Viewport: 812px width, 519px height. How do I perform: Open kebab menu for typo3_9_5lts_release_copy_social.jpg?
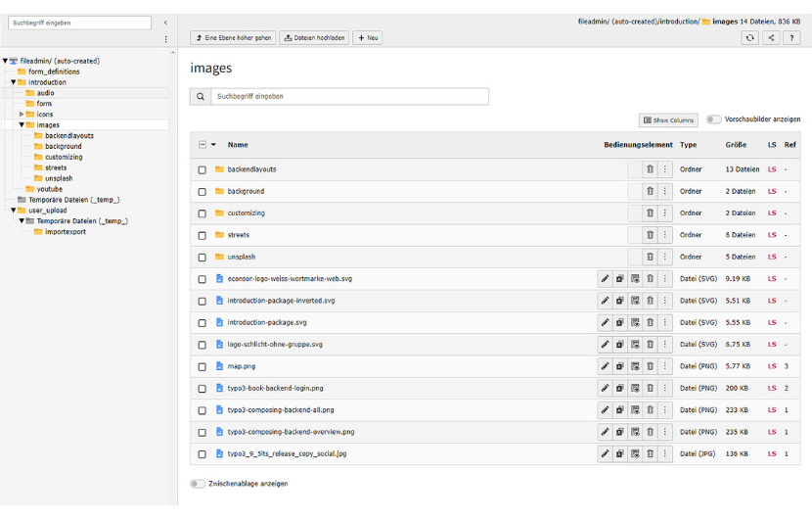pos(665,453)
